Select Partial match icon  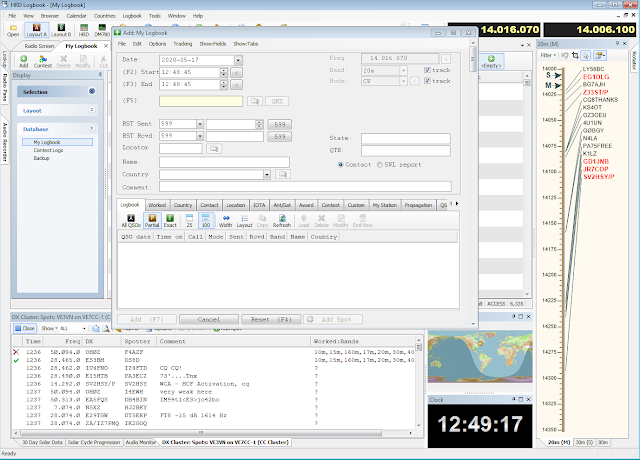click(x=152, y=221)
